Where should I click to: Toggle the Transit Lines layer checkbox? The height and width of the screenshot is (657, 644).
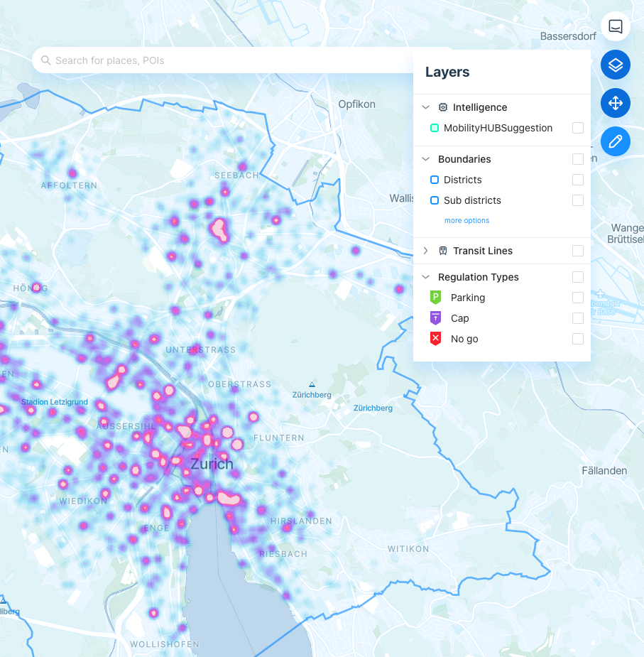pyautogui.click(x=578, y=251)
